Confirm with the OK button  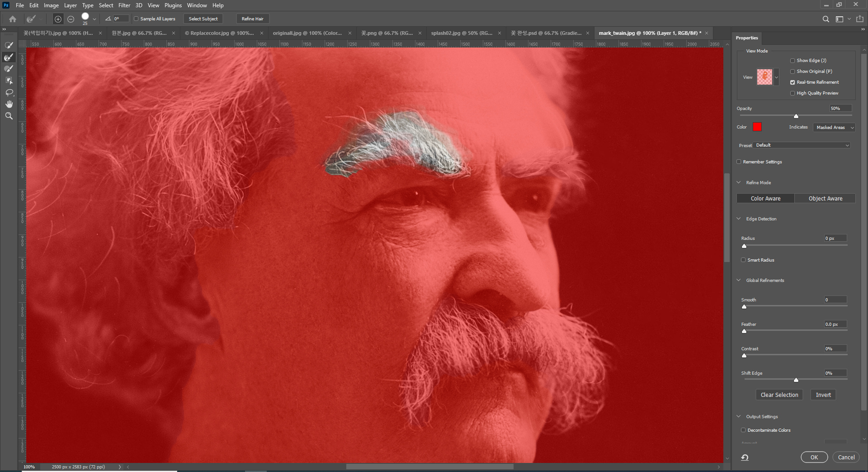click(814, 458)
